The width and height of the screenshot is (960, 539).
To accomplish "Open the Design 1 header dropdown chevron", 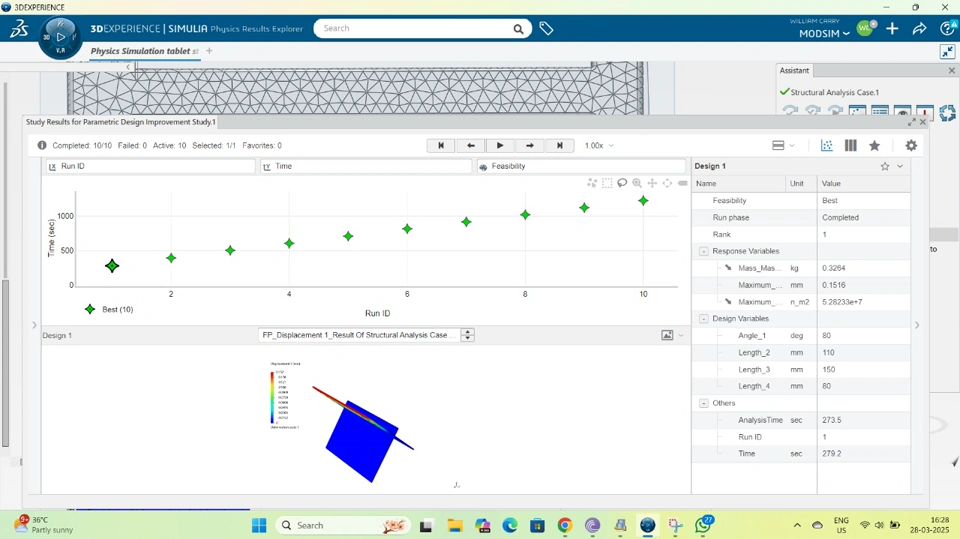I will point(900,166).
